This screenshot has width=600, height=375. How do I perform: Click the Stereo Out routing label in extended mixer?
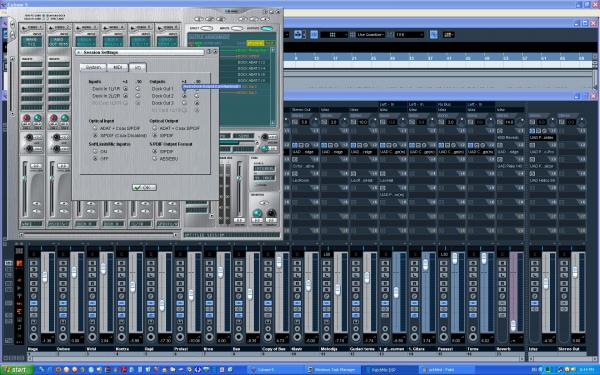coord(301,109)
